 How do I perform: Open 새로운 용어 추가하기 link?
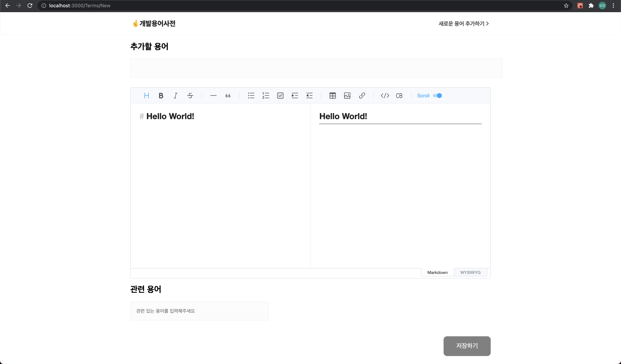(463, 24)
